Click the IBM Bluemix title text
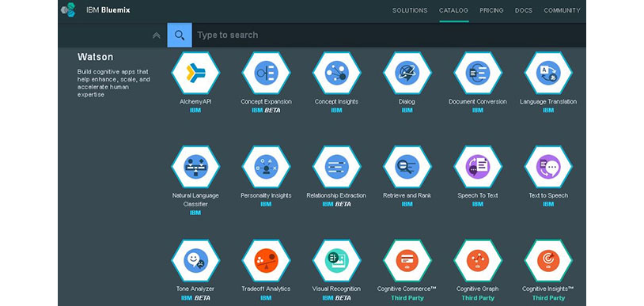This screenshot has width=644, height=306. (108, 10)
